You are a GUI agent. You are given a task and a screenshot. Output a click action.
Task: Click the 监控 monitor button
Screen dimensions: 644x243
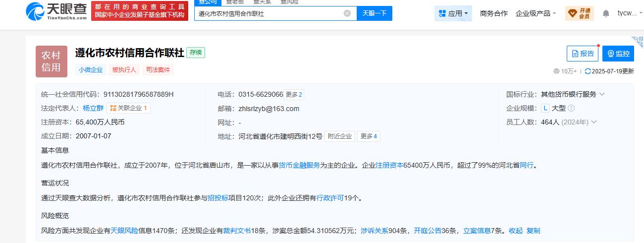(618, 54)
